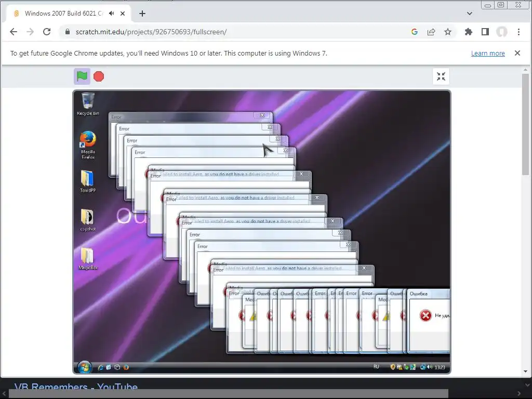This screenshot has height=399, width=532.
Task: Click the Chrome forward arrow
Action: [30, 32]
